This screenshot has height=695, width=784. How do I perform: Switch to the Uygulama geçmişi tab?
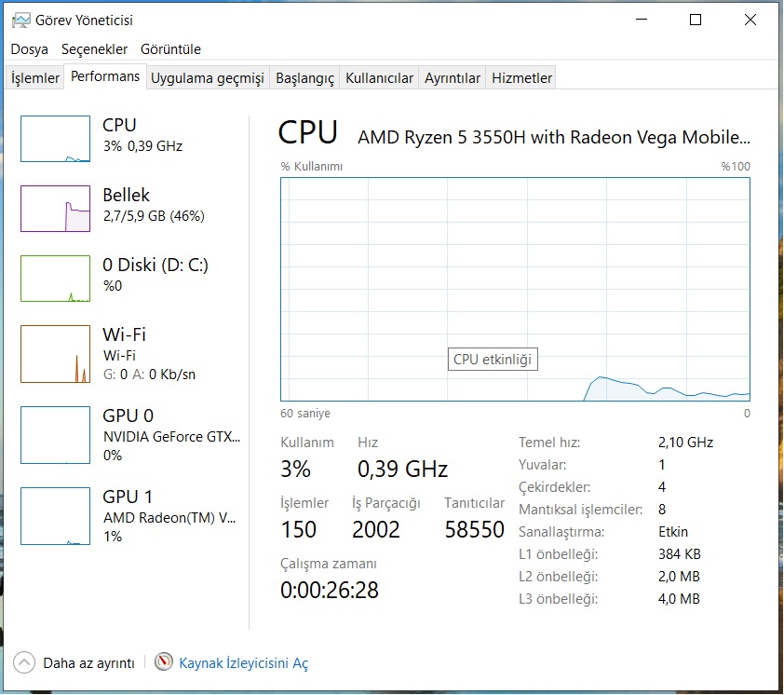208,78
